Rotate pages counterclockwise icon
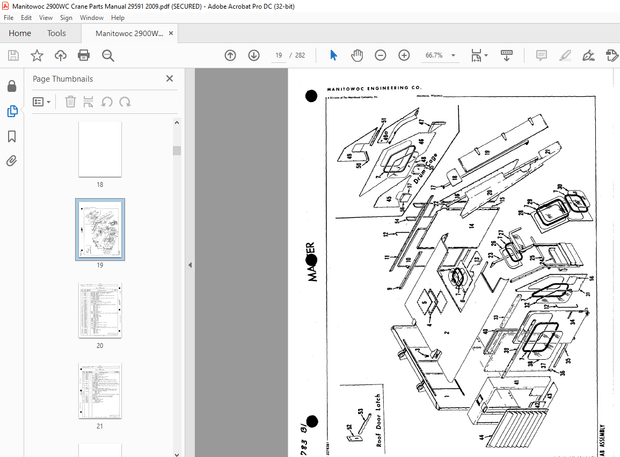This screenshot has width=620, height=457. [x=106, y=102]
